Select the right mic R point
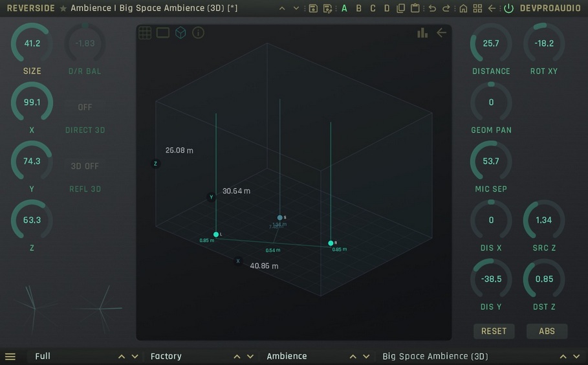The height and width of the screenshot is (365, 588). (x=331, y=243)
